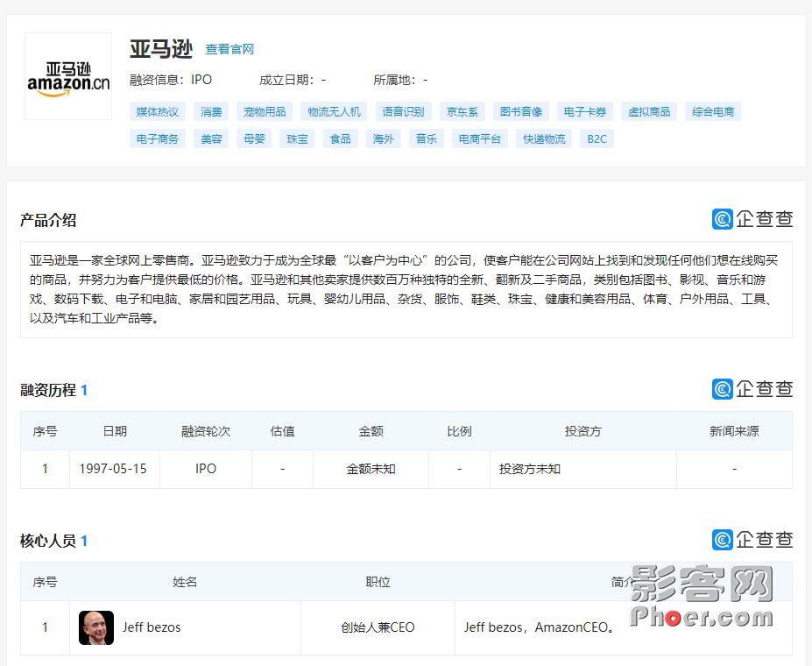
Task: Click the 融资信息: IPO label
Action: click(171, 80)
